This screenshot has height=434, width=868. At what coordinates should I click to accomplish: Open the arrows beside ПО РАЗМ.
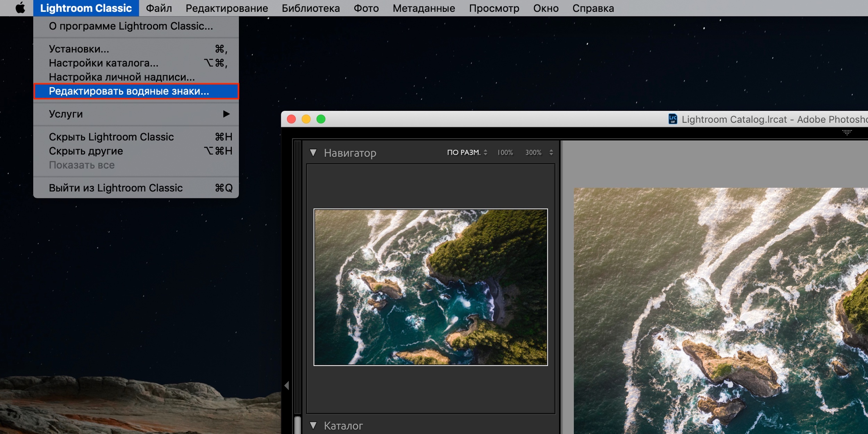[485, 152]
